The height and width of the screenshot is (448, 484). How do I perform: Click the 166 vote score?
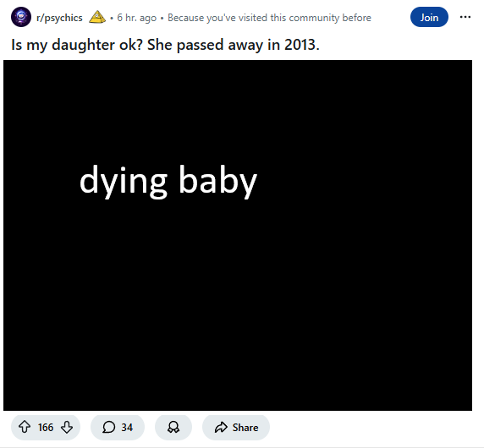click(46, 428)
